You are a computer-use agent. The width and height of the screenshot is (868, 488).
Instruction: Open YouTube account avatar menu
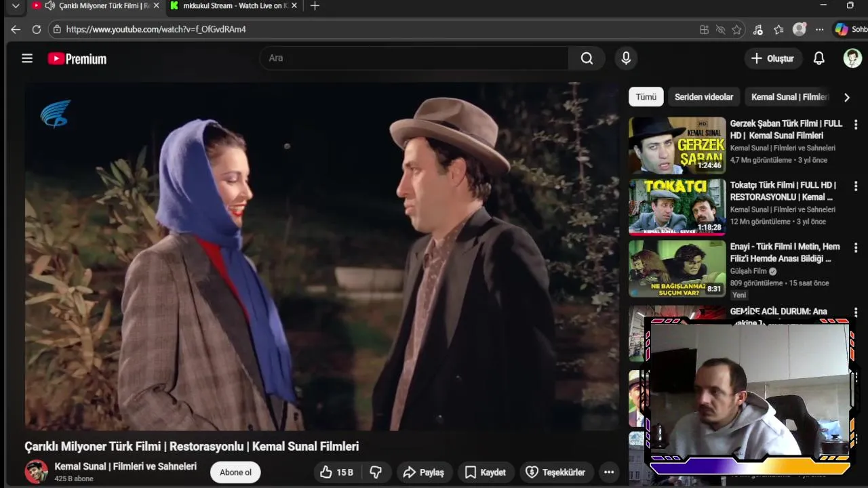tap(852, 58)
